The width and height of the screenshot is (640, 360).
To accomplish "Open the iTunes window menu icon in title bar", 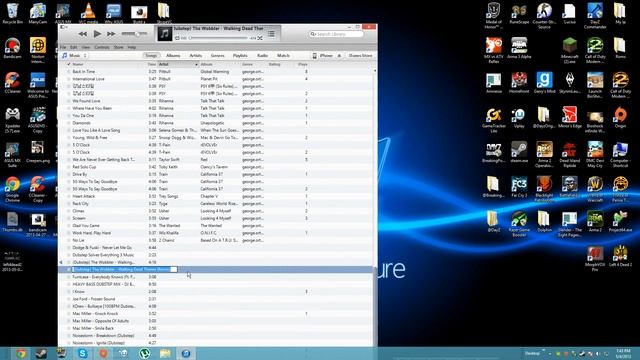I will [x=63, y=27].
